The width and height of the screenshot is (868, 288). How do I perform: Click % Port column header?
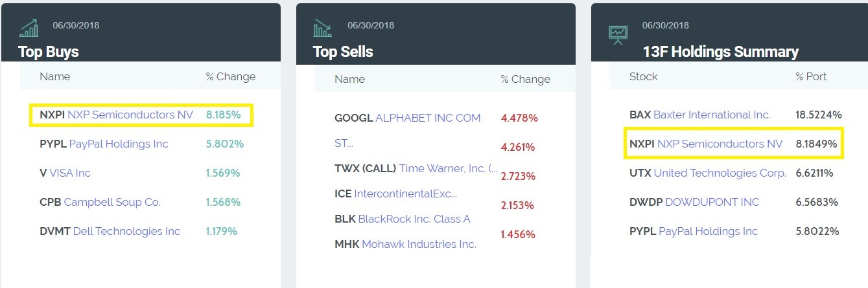[811, 76]
